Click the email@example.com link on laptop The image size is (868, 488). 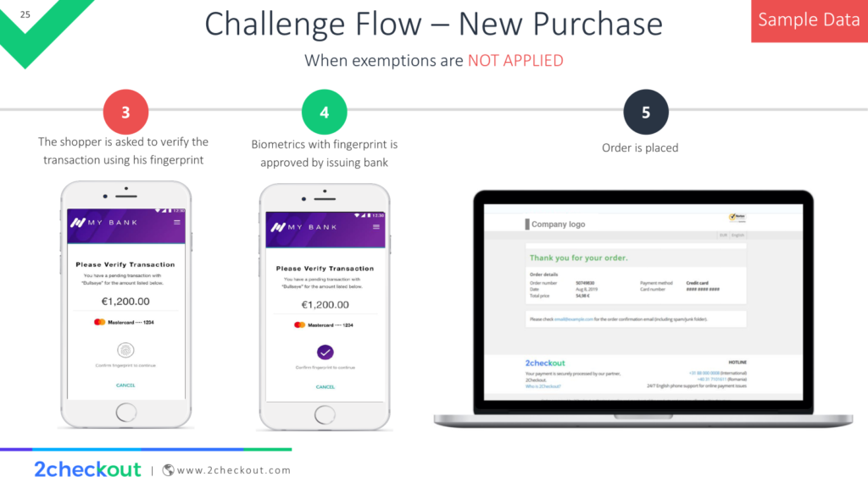[x=574, y=319]
